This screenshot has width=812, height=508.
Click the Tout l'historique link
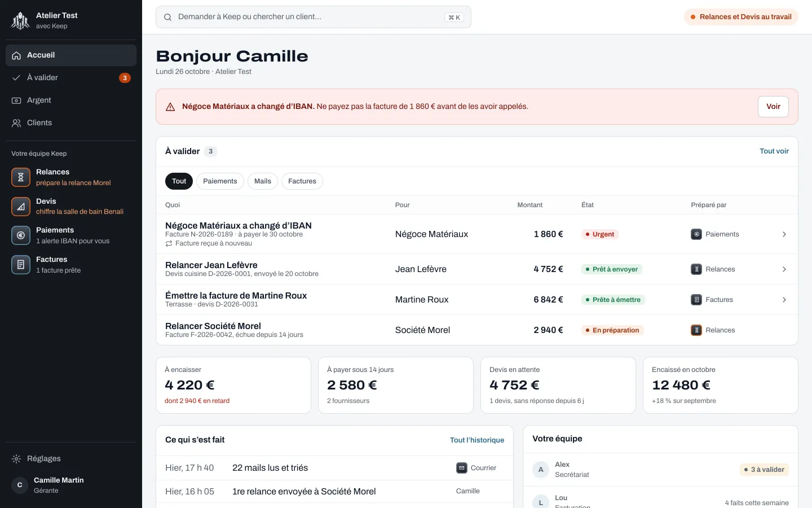[477, 440]
